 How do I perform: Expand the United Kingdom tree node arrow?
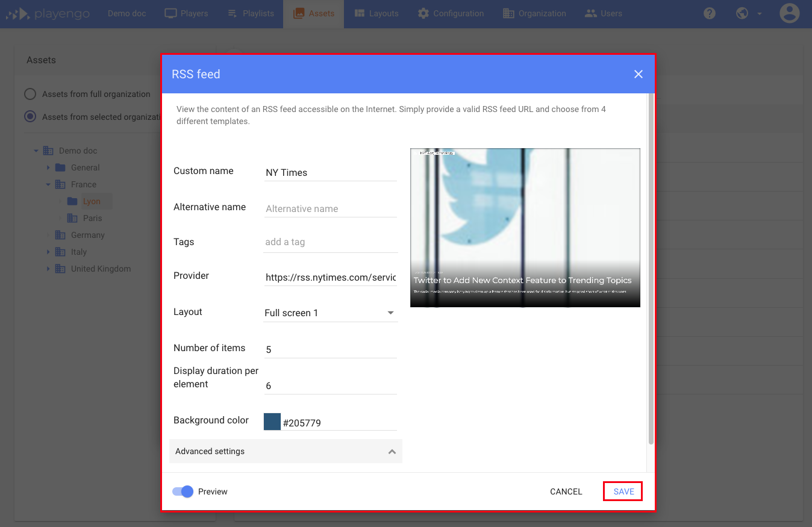pos(48,269)
